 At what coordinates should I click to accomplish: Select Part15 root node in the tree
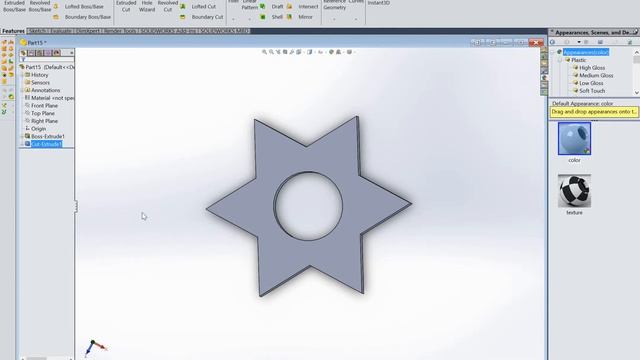pos(47,67)
